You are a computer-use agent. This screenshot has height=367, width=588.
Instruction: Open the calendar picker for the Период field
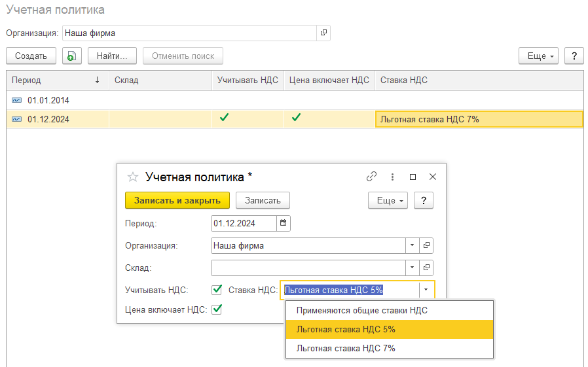(284, 223)
